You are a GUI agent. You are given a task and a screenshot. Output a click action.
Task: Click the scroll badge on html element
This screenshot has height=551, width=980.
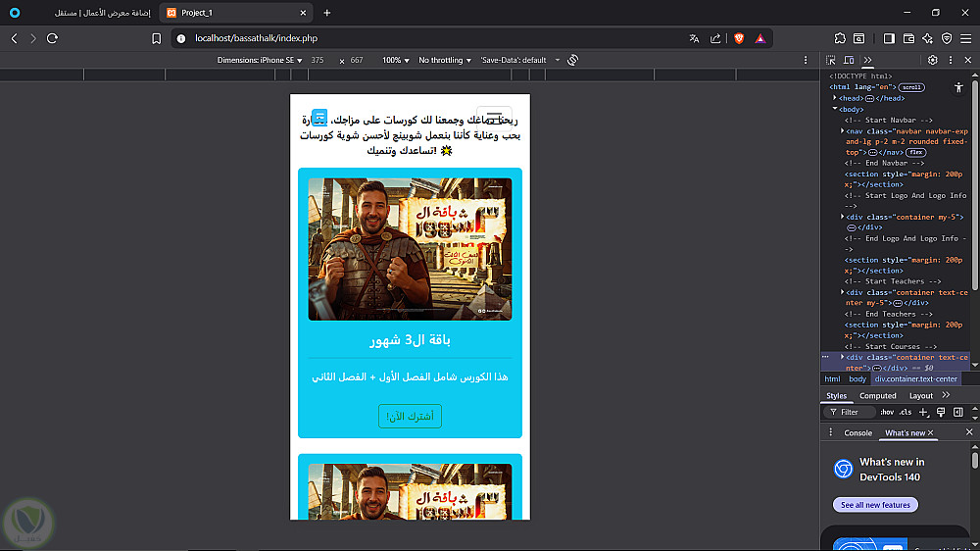(911, 87)
